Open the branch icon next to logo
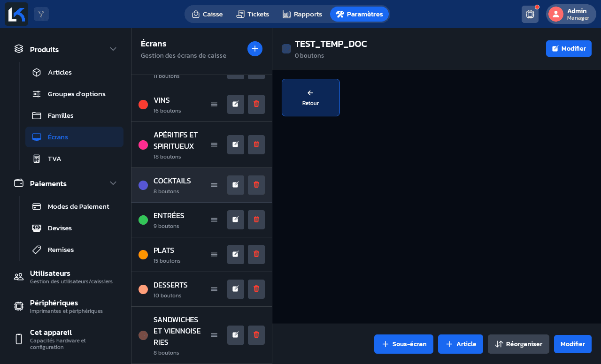The height and width of the screenshot is (364, 601). [x=41, y=14]
